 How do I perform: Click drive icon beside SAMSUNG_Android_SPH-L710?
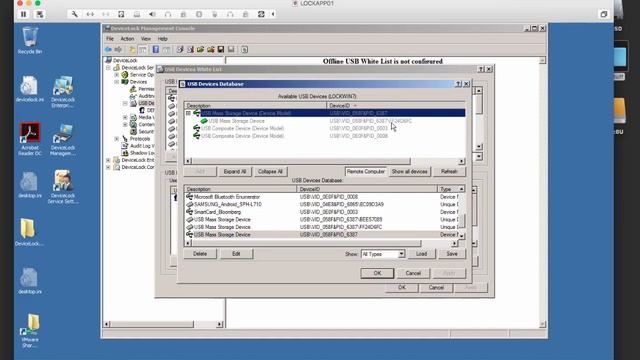[189, 204]
